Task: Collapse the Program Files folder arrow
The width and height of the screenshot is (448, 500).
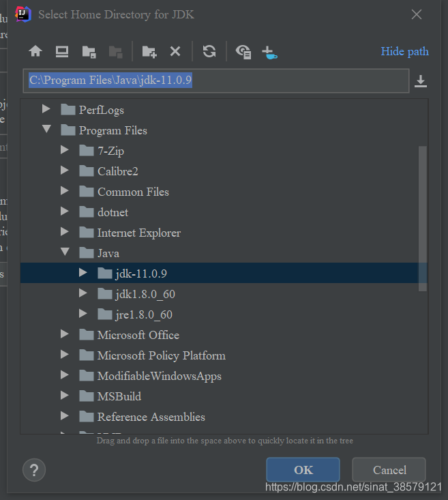Action: [46, 129]
